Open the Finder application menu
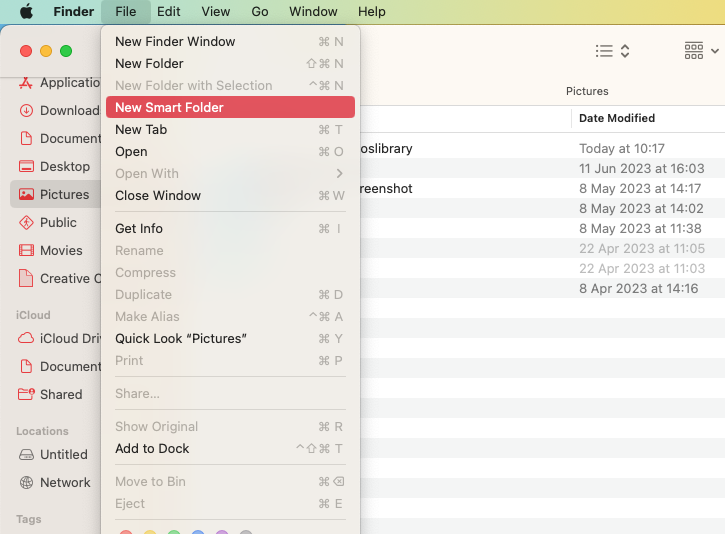Viewport: 725px width, 534px height. (x=74, y=11)
